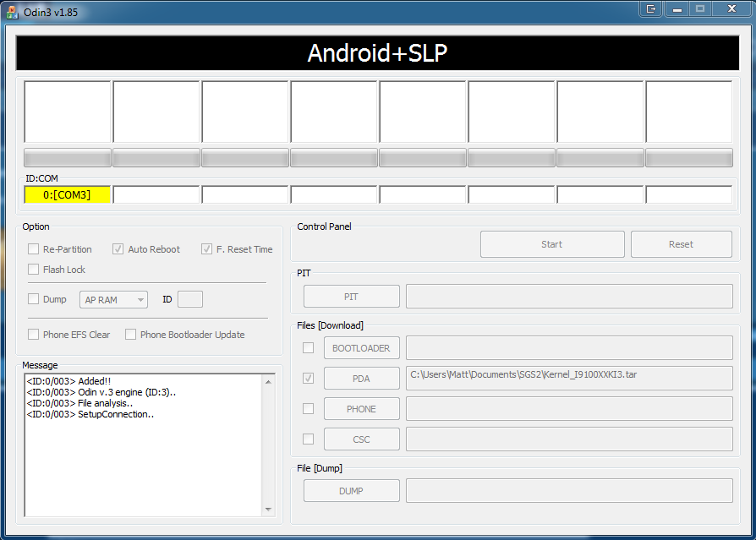
Task: Enable the Re-Partition checkbox
Action: [33, 249]
